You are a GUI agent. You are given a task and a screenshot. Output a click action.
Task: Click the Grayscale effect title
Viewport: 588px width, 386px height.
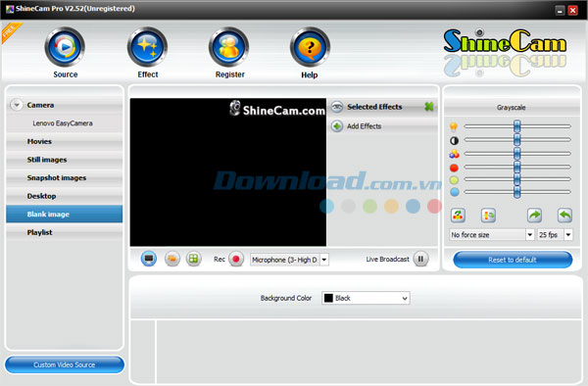[512, 108]
